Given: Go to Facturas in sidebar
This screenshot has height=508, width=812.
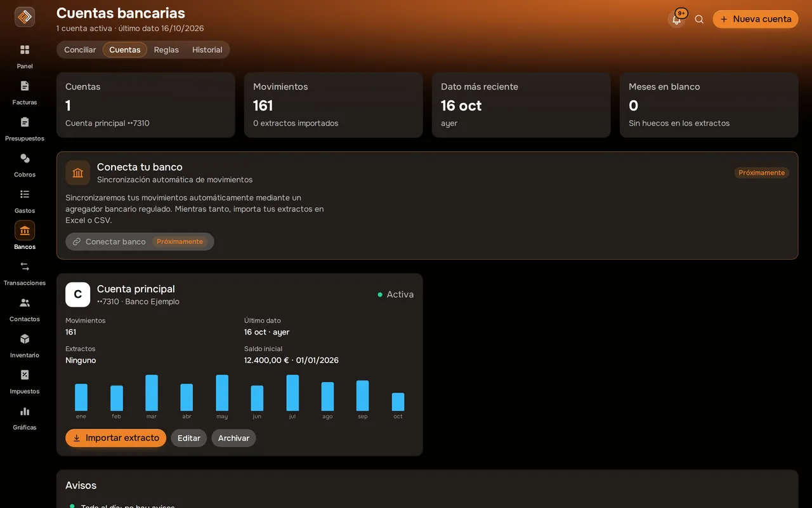Looking at the screenshot, I should coord(25,86).
